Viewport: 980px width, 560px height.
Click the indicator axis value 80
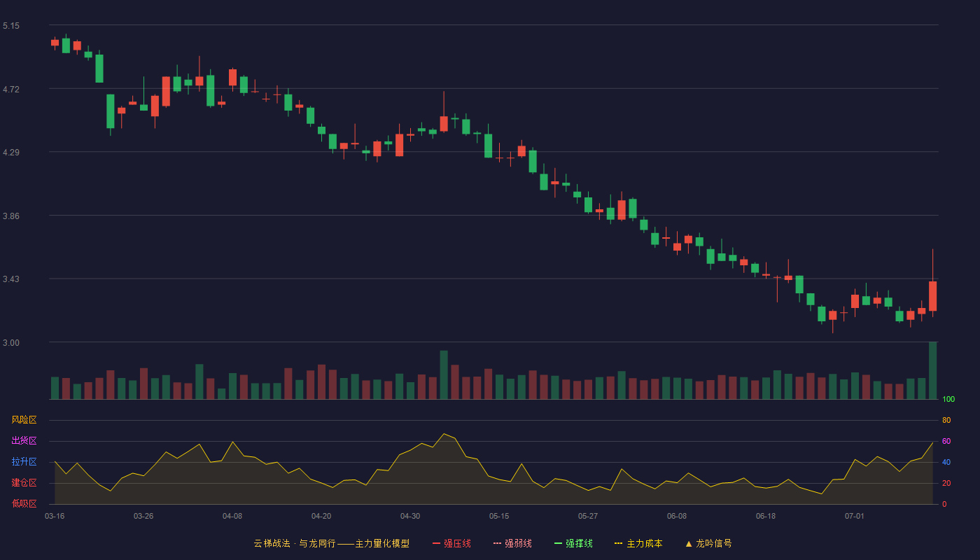point(946,420)
